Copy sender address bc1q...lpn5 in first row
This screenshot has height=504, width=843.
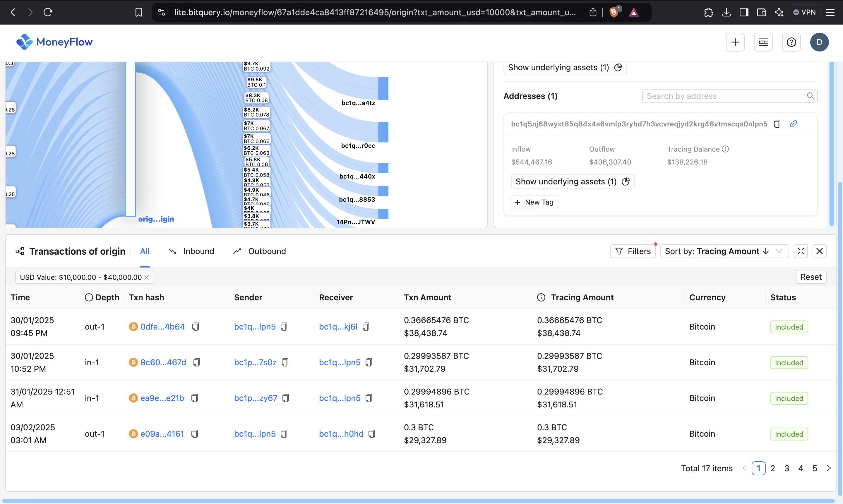(x=284, y=326)
